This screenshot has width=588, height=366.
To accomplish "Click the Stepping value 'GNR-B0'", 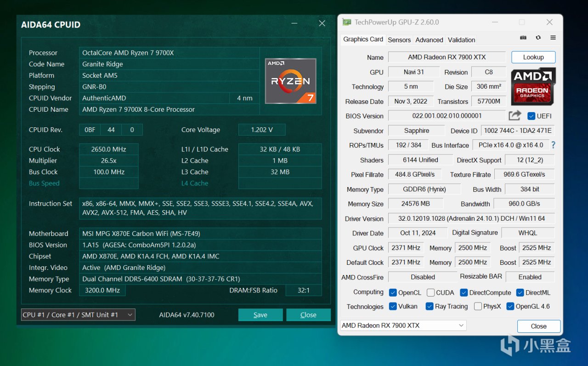I will coord(169,86).
